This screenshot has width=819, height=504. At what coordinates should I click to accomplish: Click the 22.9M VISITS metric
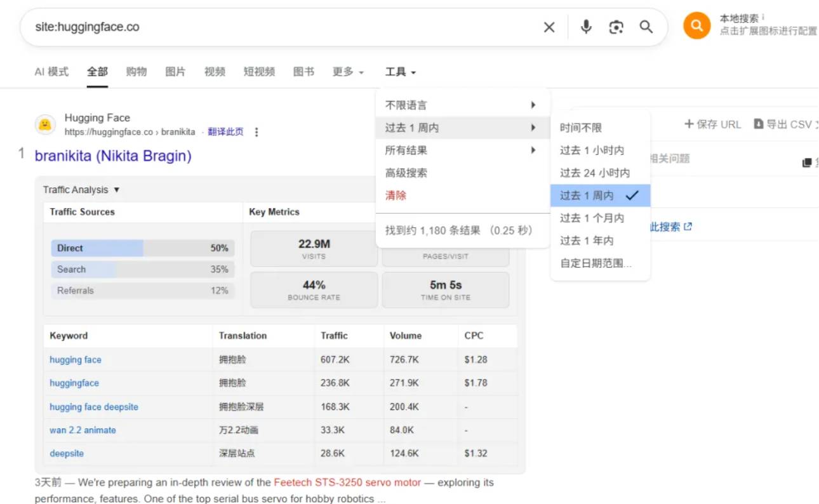[314, 248]
